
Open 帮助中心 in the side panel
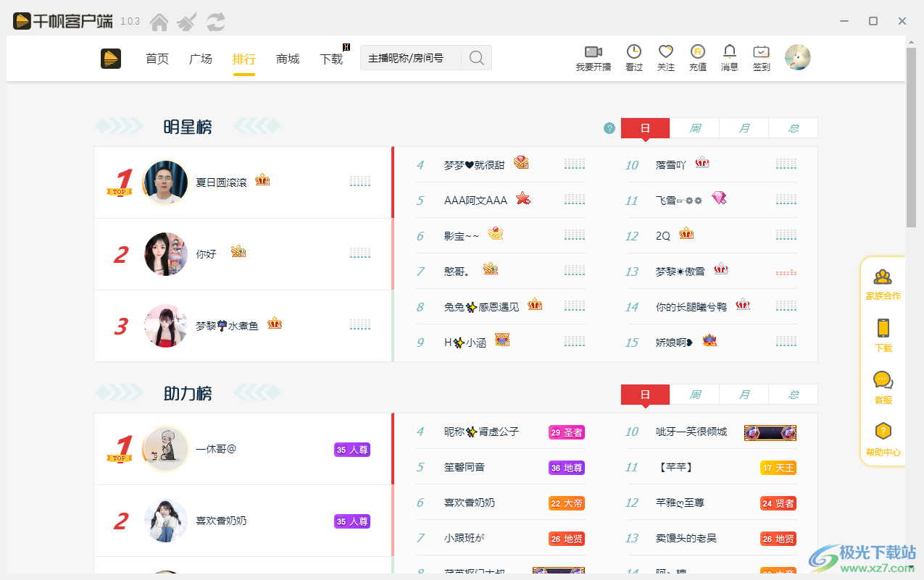point(883,440)
